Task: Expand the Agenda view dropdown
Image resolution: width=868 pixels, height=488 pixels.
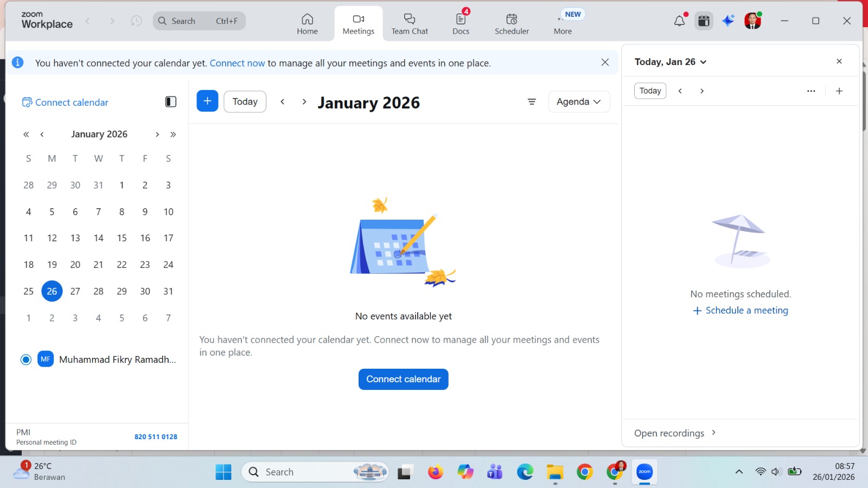Action: tap(579, 102)
